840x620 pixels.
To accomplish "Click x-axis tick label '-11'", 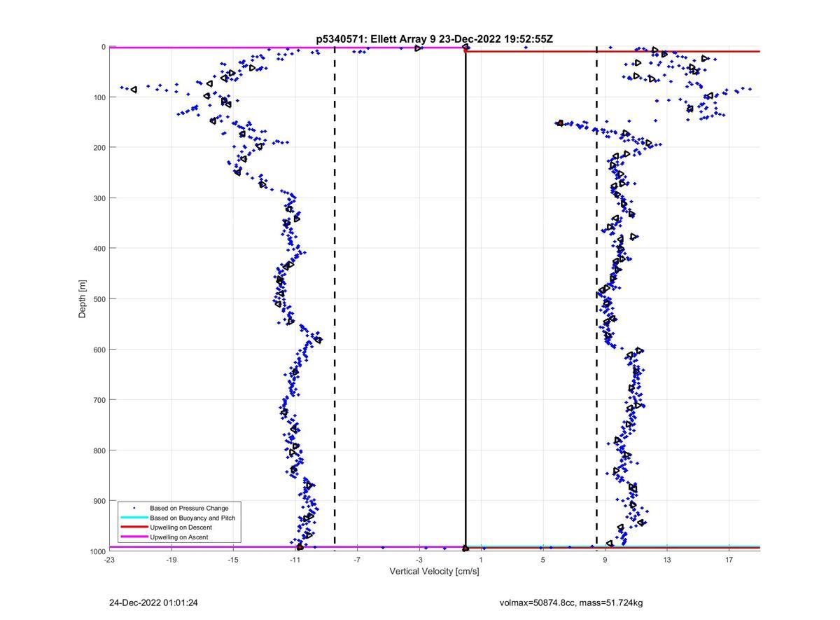I will [x=295, y=560].
